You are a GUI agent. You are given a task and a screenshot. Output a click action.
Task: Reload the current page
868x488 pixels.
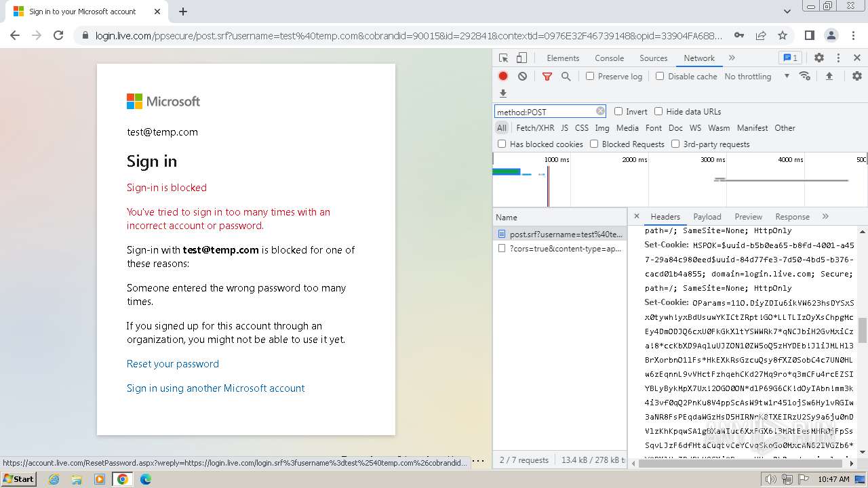(58, 35)
